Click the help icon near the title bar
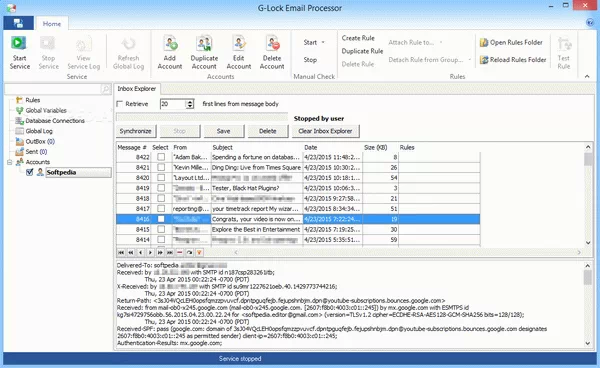The image size is (600, 368). [x=590, y=23]
